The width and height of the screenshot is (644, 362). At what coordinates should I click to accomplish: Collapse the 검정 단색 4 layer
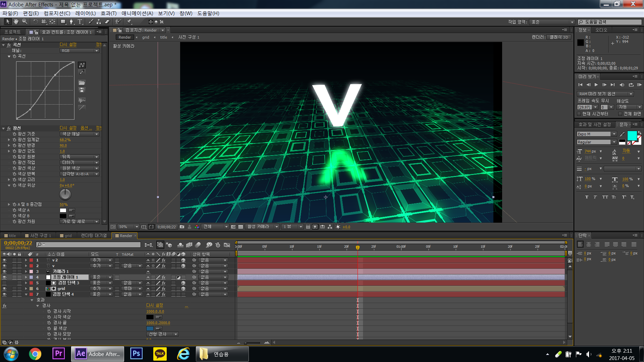tap(26, 294)
